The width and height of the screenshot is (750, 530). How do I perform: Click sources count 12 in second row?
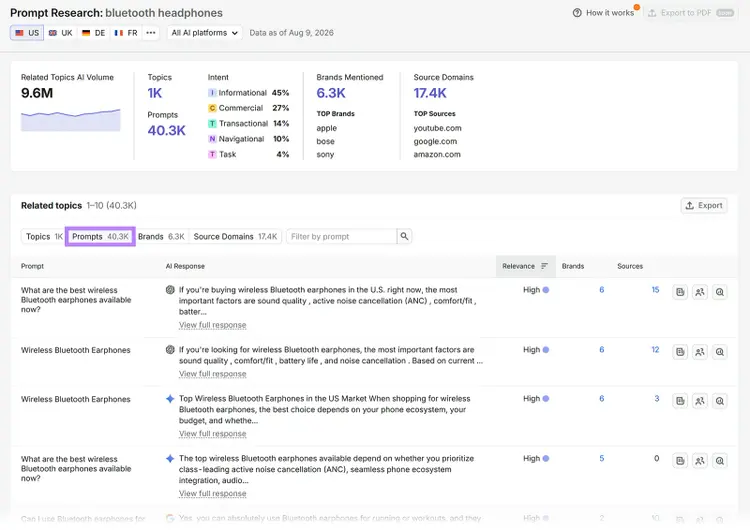pyautogui.click(x=655, y=350)
